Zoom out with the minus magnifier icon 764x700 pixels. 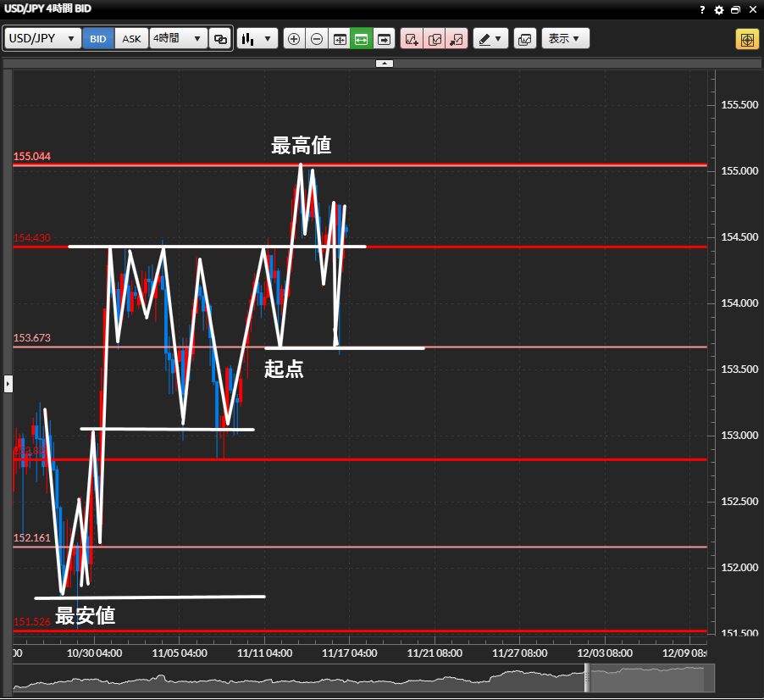(317, 39)
